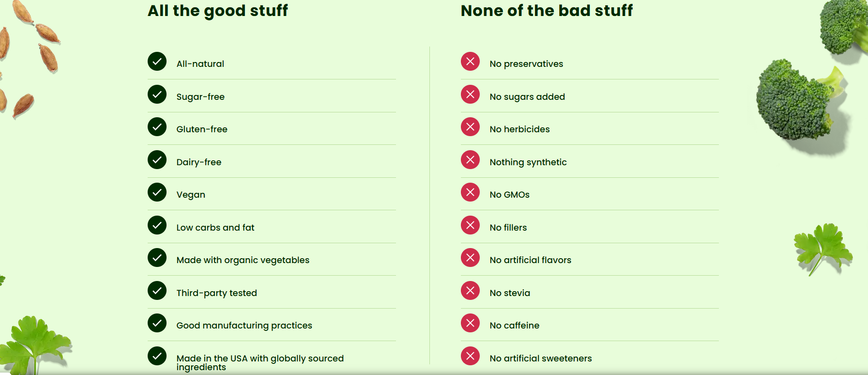
Task: Click the red X next to No herbicides
Action: point(470,127)
